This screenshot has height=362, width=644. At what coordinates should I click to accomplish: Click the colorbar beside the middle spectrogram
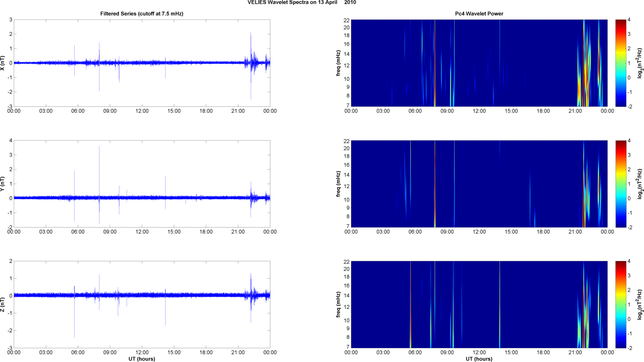(621, 184)
